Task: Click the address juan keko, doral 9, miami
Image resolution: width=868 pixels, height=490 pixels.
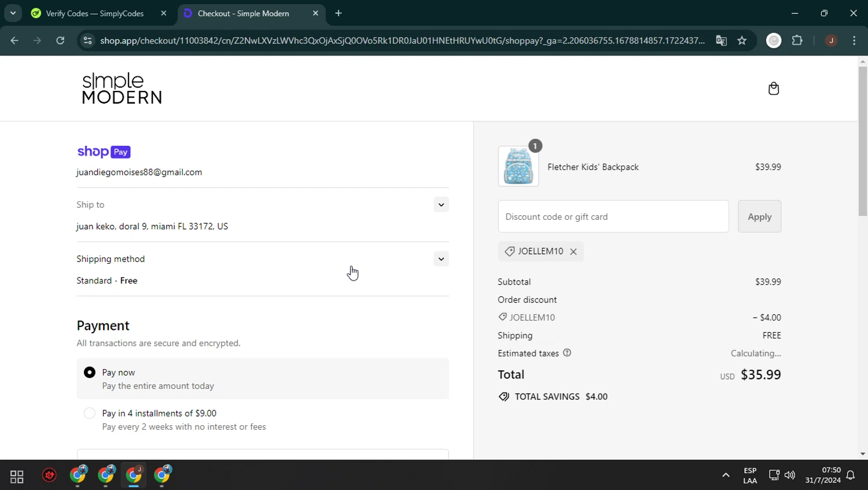Action: [x=152, y=226]
